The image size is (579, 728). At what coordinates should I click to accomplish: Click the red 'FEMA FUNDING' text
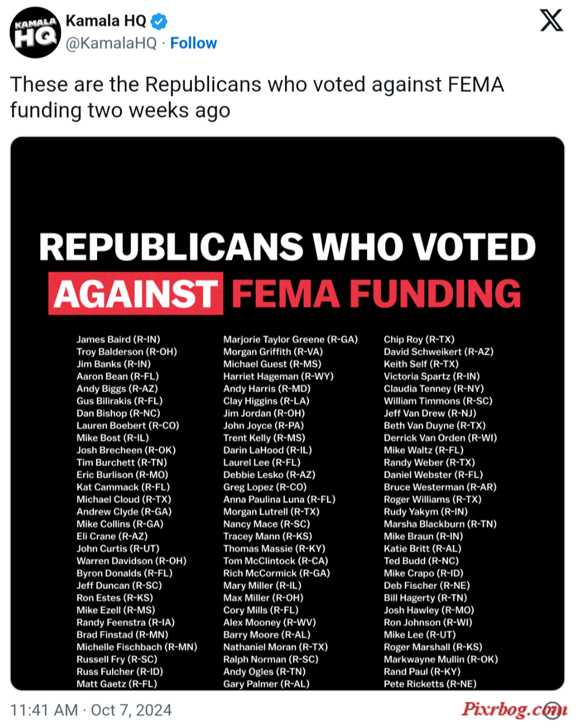pyautogui.click(x=376, y=294)
